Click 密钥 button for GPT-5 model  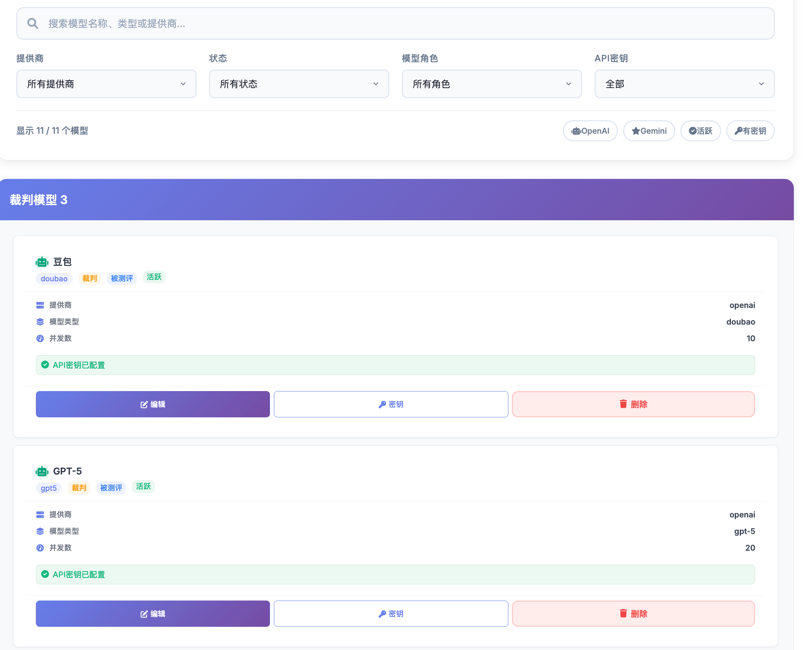tap(391, 614)
